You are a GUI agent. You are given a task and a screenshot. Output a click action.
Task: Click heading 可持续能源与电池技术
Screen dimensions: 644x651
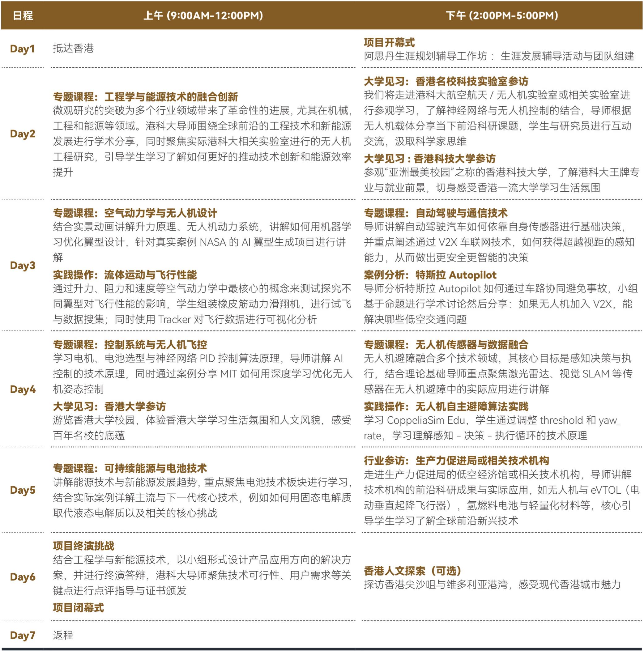click(130, 468)
